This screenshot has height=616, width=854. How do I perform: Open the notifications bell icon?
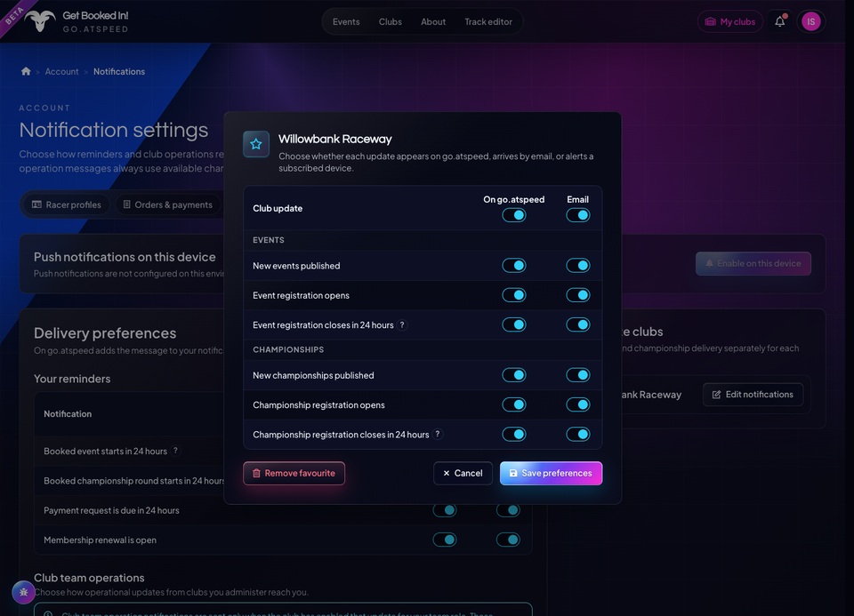coord(780,21)
